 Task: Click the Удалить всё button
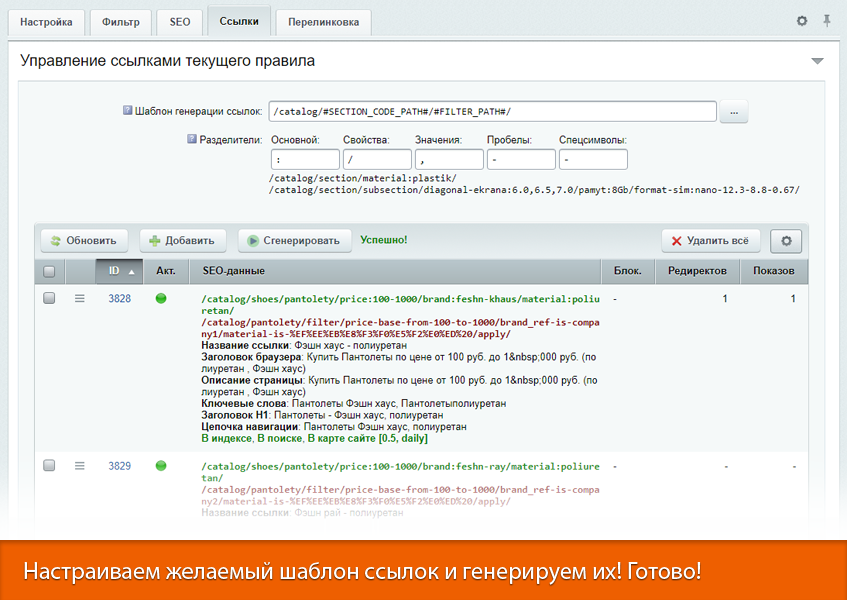tap(711, 241)
